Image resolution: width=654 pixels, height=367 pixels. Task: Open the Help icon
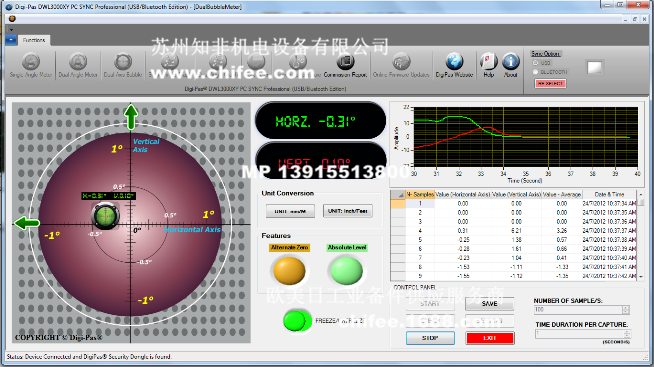pyautogui.click(x=488, y=65)
